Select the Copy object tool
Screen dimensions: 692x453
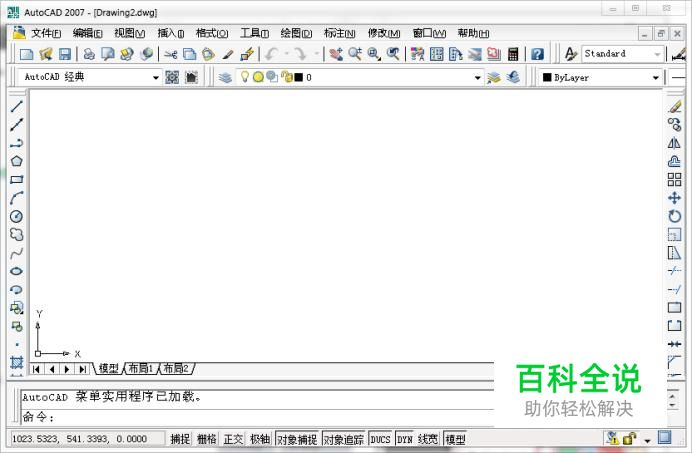pyautogui.click(x=674, y=125)
